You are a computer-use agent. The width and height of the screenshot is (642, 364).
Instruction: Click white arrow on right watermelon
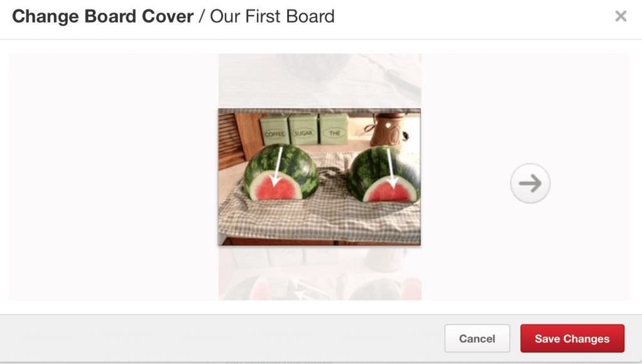[x=391, y=168]
